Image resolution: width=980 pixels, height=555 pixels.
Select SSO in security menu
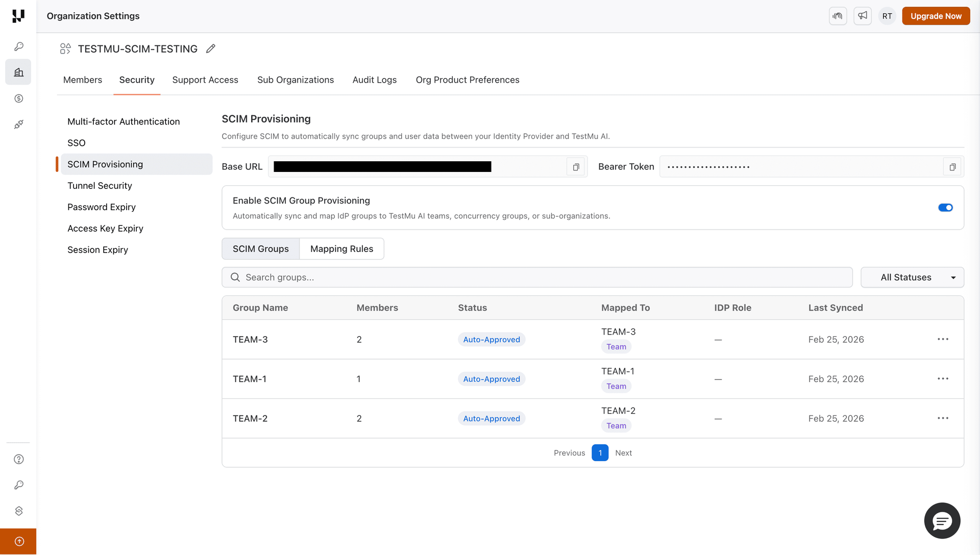point(77,143)
